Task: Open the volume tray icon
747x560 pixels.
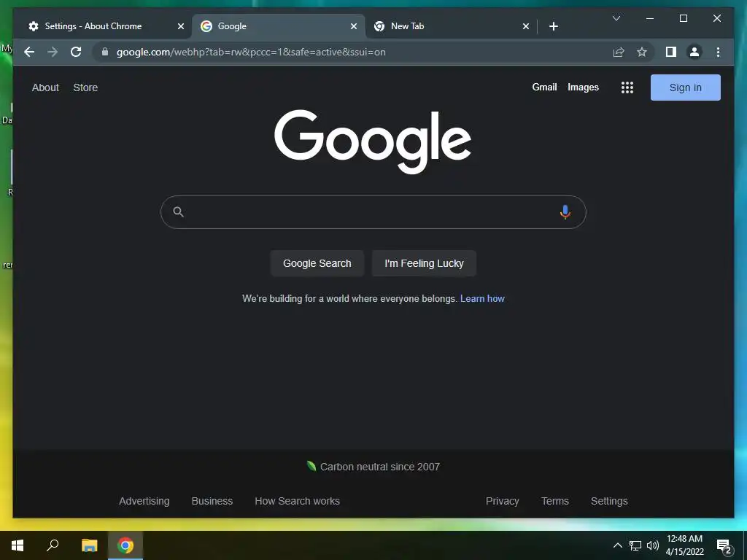Action: [653, 545]
